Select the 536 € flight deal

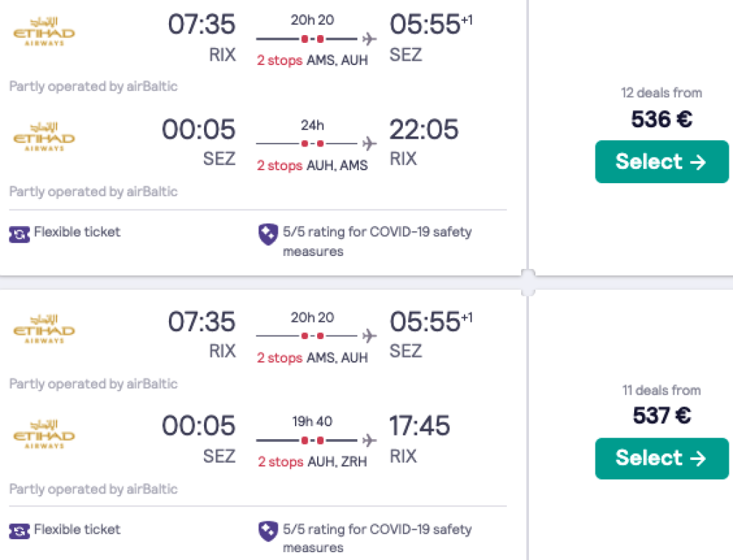point(661,162)
